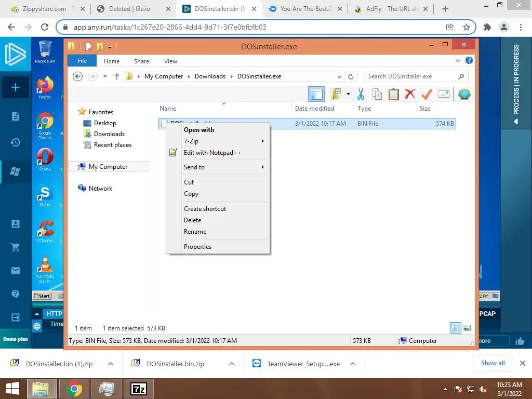Open the View ribbon tab
This screenshot has height=399, width=532.
(170, 61)
